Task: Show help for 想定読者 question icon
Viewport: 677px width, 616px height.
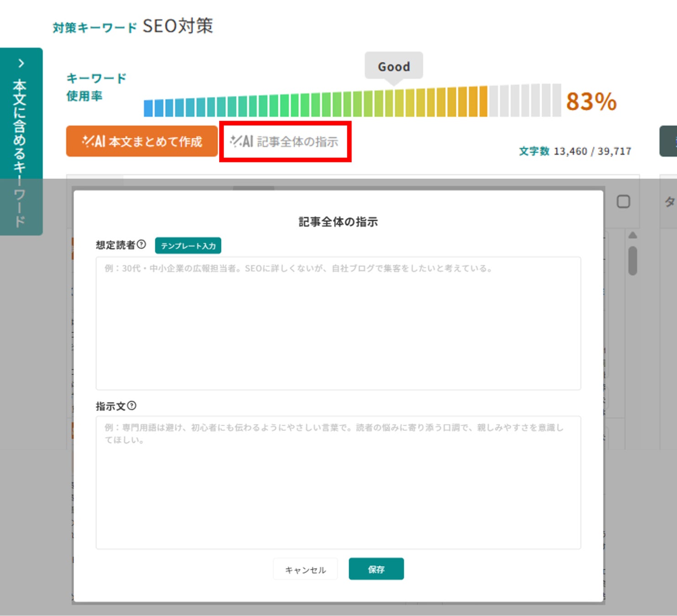Action: click(x=142, y=245)
